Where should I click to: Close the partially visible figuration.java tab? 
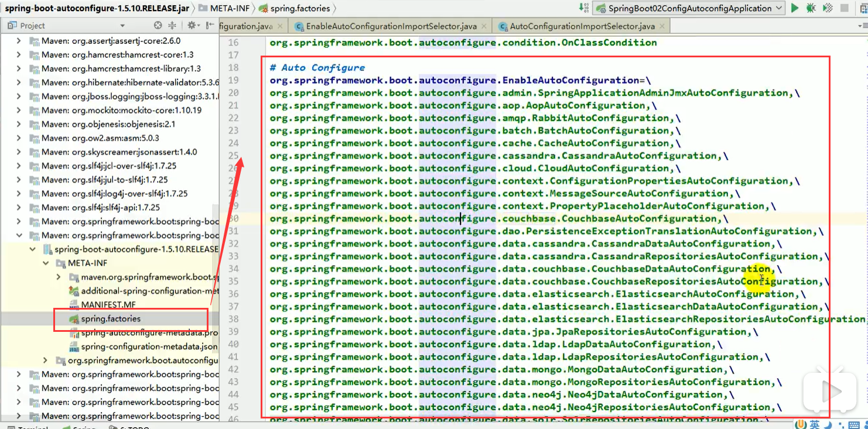point(279,26)
